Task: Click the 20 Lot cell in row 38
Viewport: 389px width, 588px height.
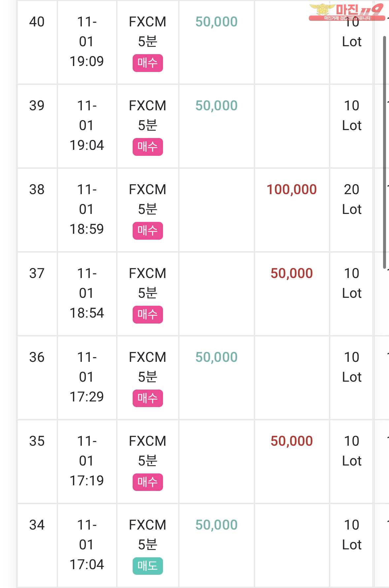Action: 352,199
